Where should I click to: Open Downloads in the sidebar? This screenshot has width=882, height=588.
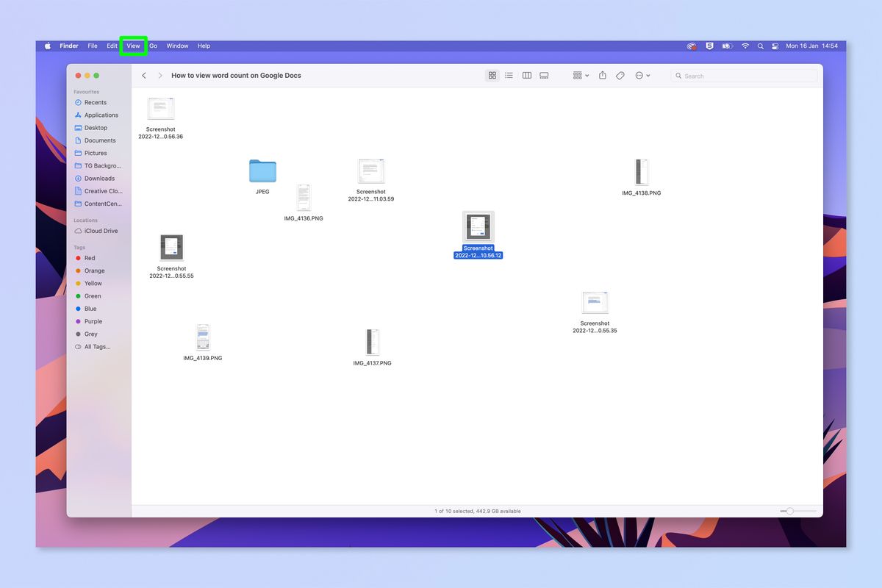98,179
